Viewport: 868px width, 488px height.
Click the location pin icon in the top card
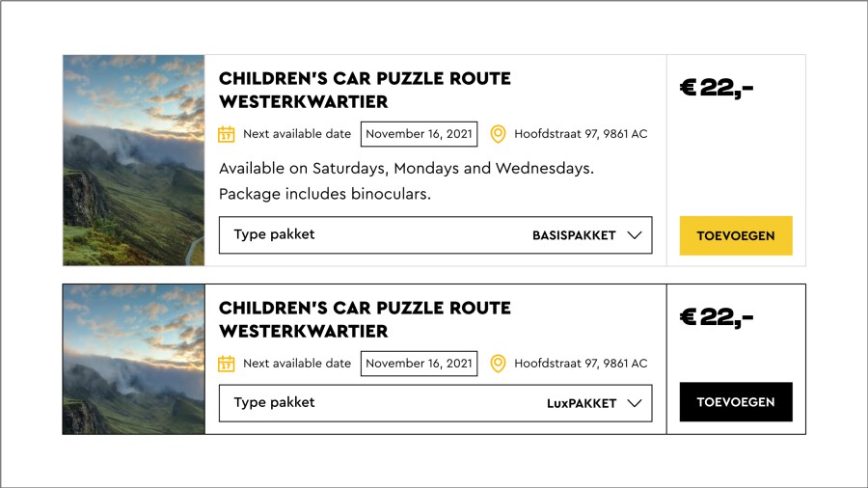pyautogui.click(x=498, y=134)
